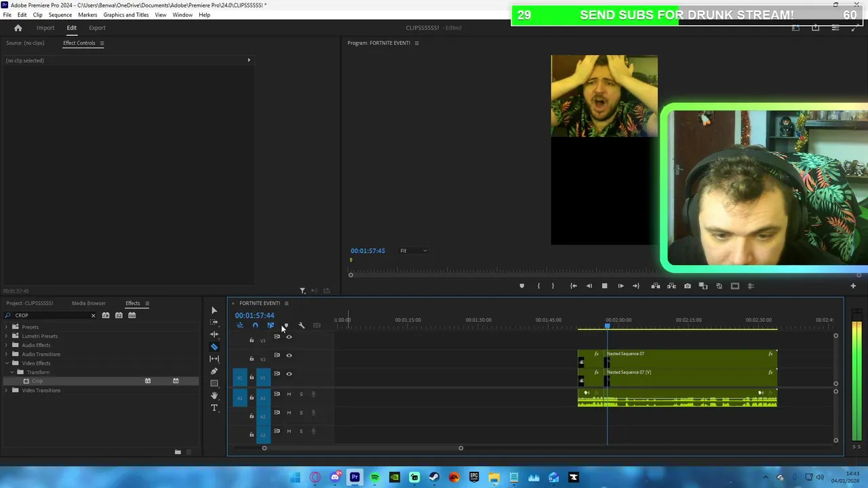Clear the CROP search with the X
This screenshot has width=868, height=488.
[x=93, y=315]
